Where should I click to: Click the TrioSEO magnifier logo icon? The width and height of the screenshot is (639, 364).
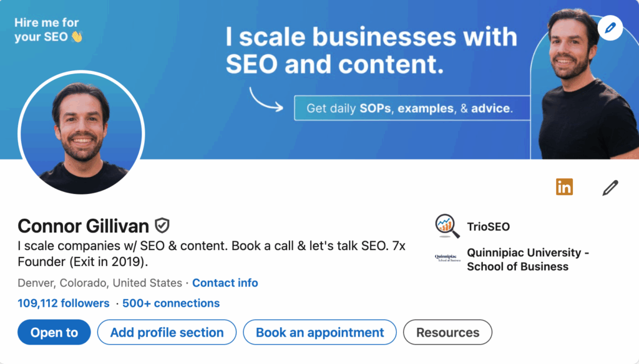(x=445, y=226)
